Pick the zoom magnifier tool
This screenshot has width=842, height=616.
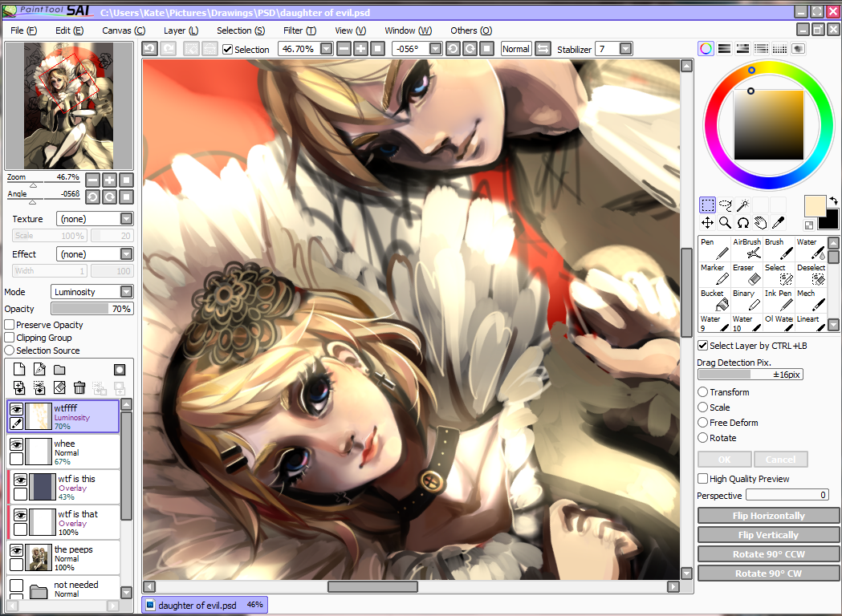point(725,223)
